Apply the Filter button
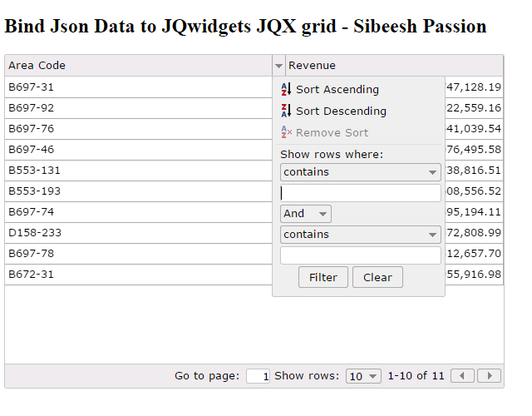The width and height of the screenshot is (532, 416). click(x=323, y=277)
